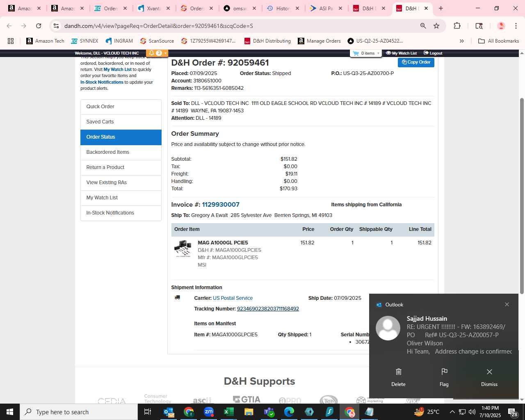
Task: Open In-Stock Notifications side menu entry
Action: tap(121, 213)
